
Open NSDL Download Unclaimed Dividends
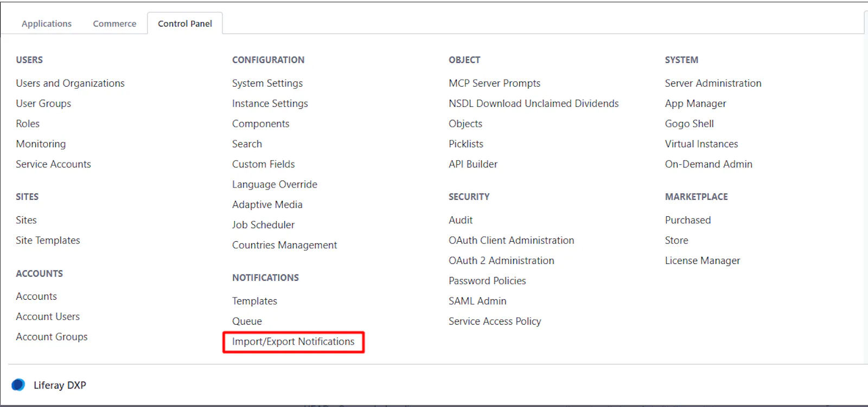point(533,104)
